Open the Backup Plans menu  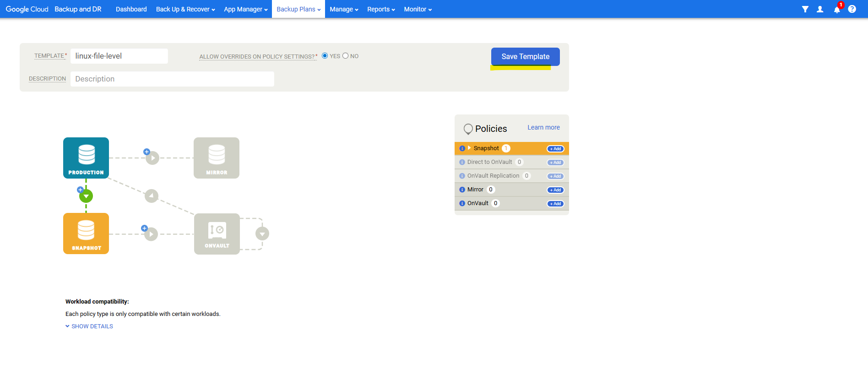pyautogui.click(x=298, y=9)
